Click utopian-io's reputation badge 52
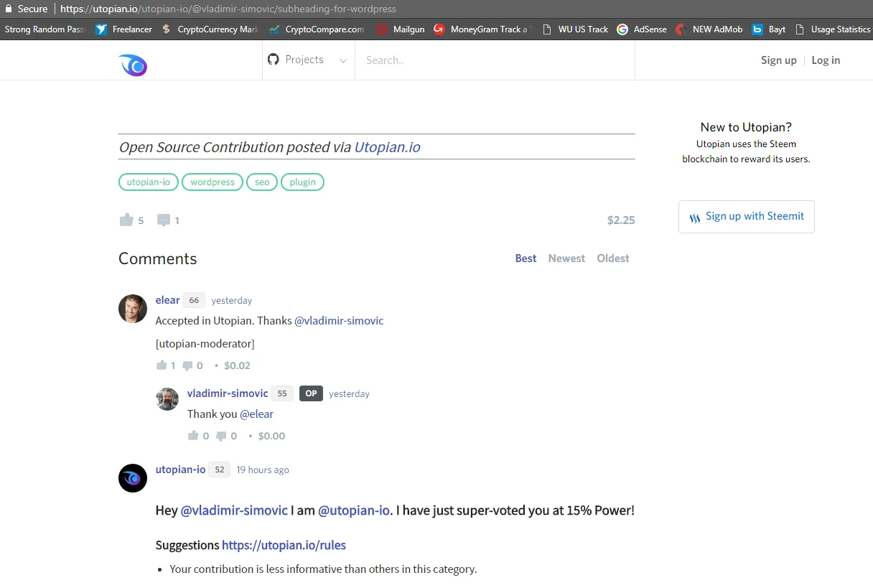The image size is (873, 588). (220, 470)
